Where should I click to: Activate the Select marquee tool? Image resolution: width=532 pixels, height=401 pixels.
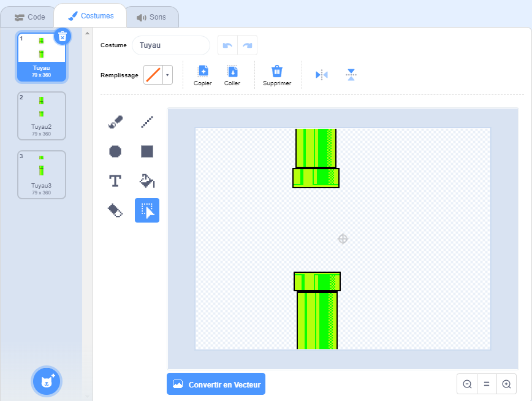(147, 210)
